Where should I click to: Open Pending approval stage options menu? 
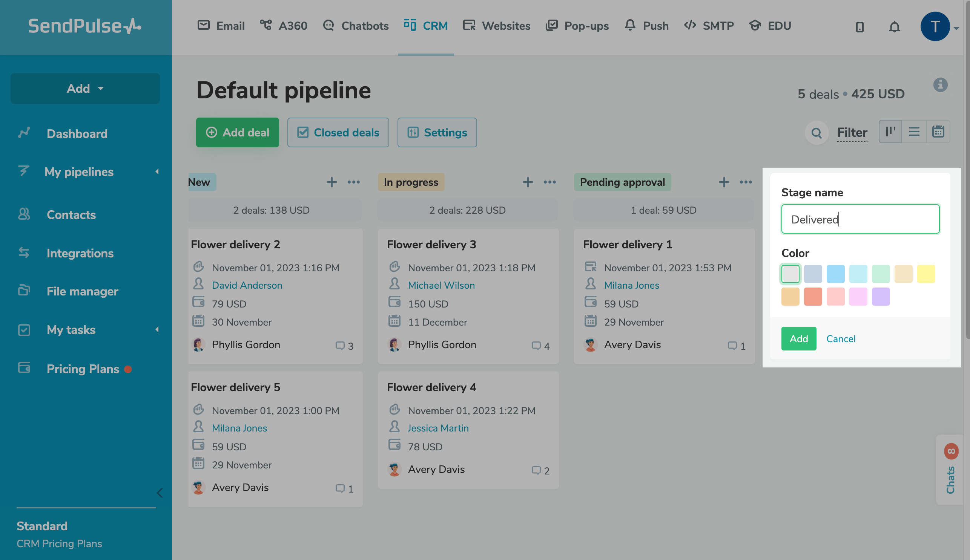(x=746, y=182)
